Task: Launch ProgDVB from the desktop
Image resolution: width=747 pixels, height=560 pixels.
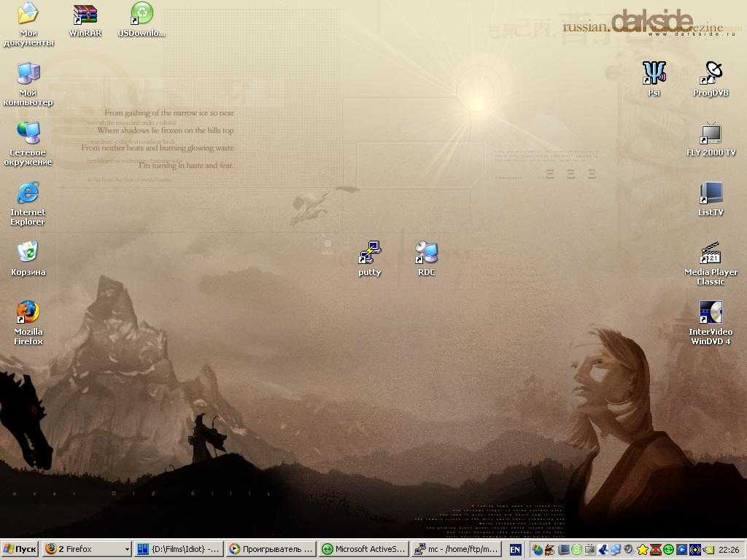Action: click(x=711, y=74)
